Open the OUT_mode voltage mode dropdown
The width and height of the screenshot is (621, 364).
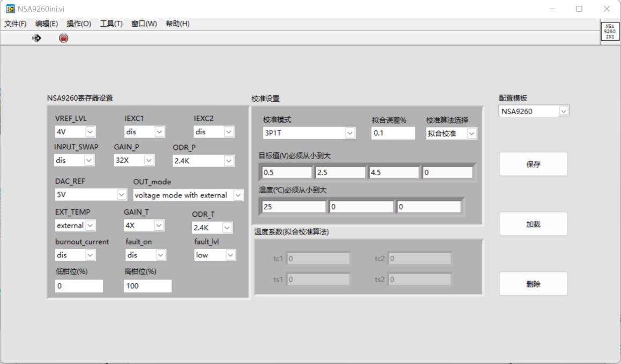(x=238, y=195)
